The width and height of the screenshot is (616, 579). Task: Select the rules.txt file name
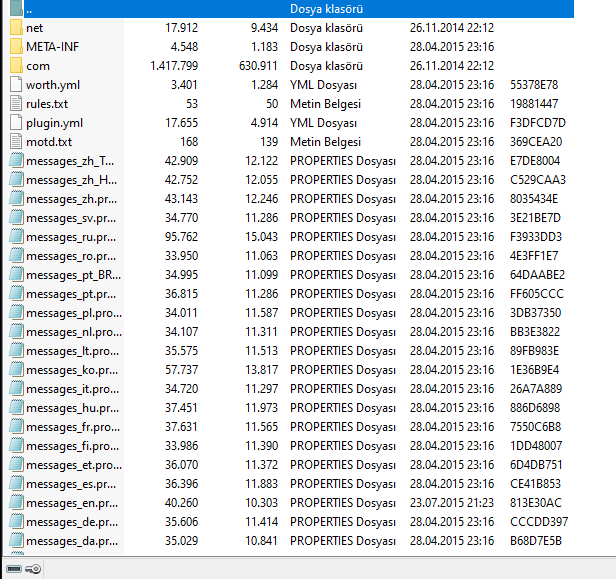tap(47, 104)
